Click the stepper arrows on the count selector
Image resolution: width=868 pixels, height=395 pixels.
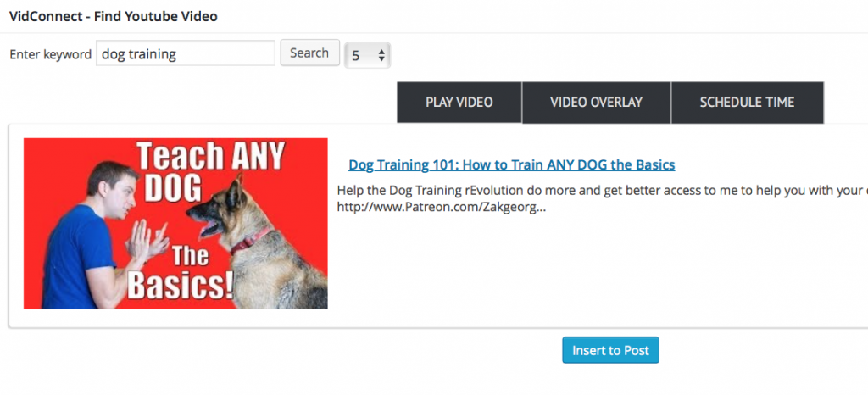tap(381, 55)
